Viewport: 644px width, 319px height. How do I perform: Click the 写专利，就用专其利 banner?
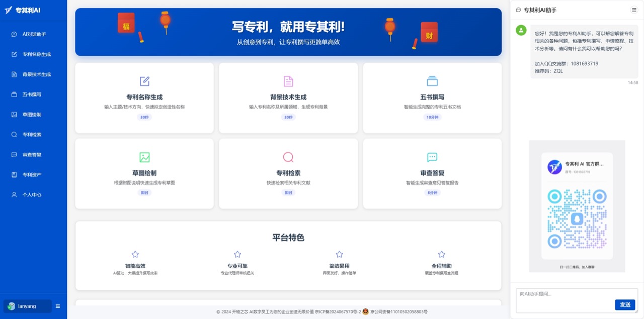point(288,32)
